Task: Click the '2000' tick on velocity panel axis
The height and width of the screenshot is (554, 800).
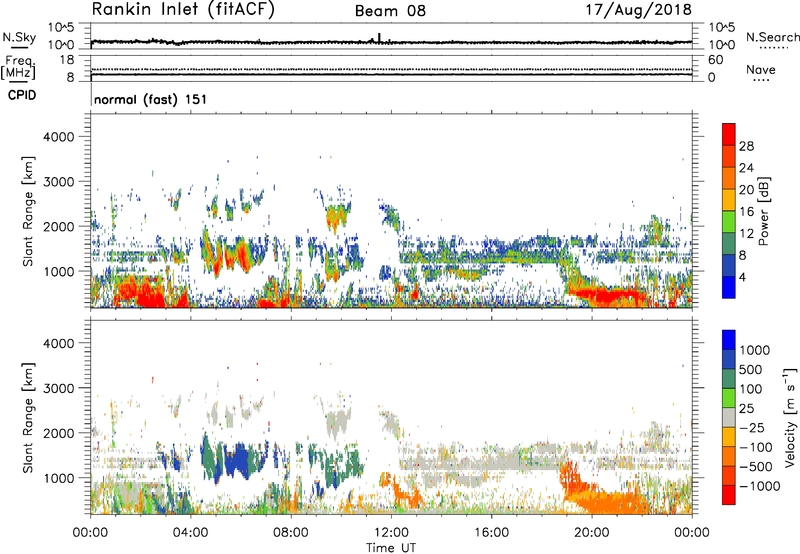Action: (59, 433)
